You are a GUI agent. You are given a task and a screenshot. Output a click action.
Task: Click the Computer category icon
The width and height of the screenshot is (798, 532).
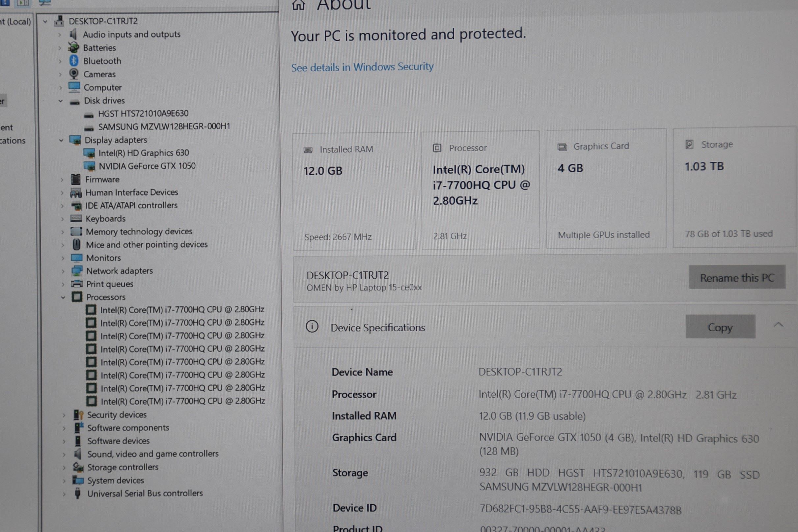click(74, 87)
